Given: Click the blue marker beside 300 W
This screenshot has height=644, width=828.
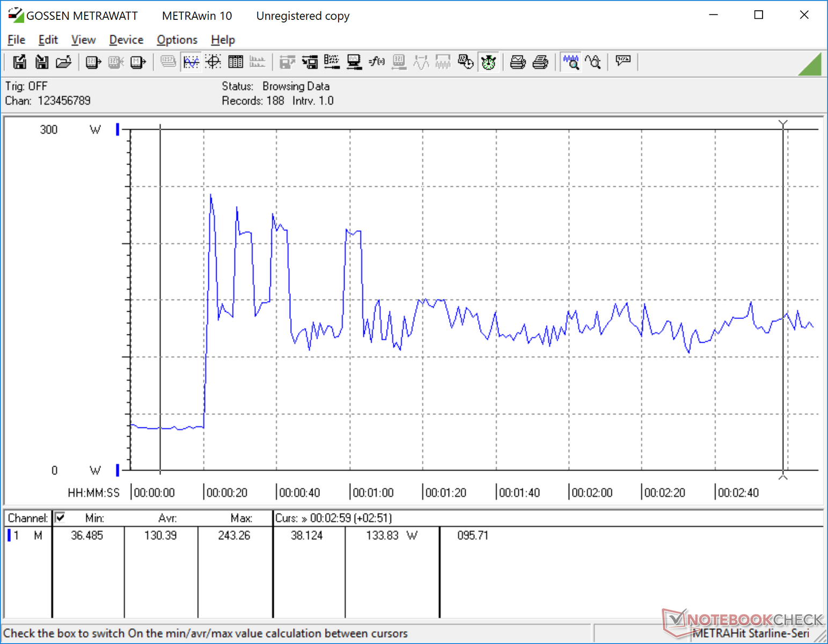Looking at the screenshot, I should click(118, 129).
